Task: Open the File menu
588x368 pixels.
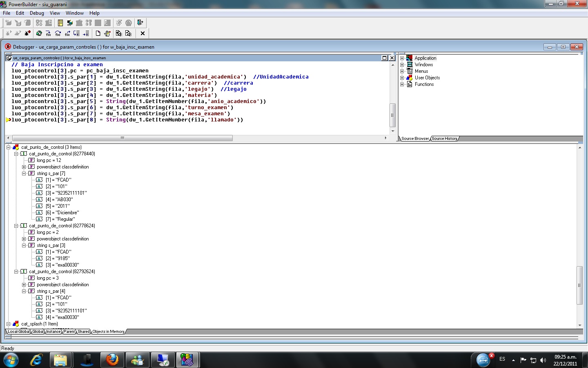Action: (x=7, y=13)
